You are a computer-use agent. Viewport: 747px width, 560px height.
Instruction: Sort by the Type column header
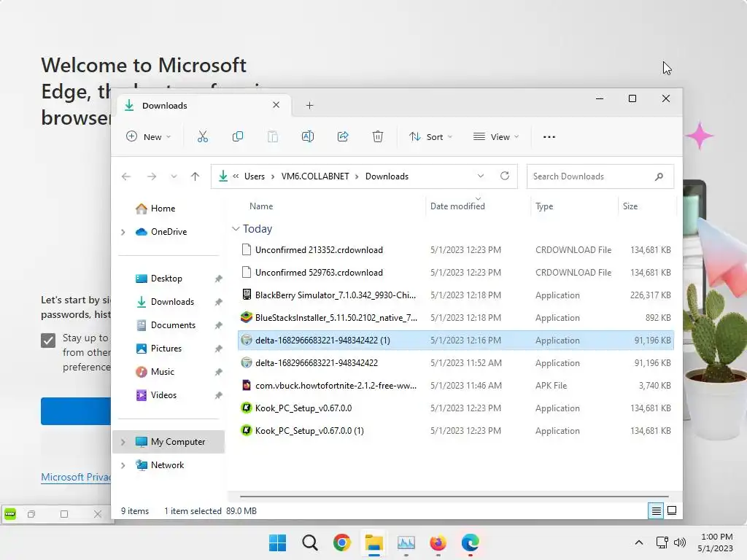click(x=544, y=206)
